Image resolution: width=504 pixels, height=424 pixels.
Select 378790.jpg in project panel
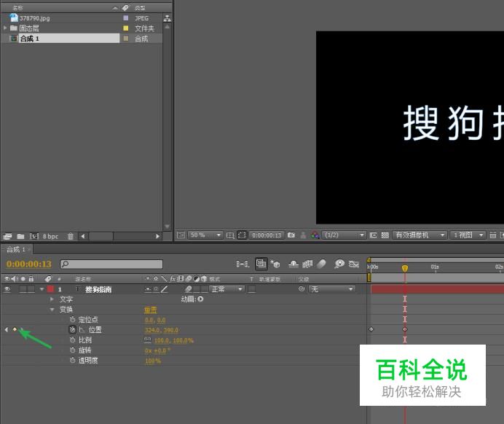pos(35,18)
